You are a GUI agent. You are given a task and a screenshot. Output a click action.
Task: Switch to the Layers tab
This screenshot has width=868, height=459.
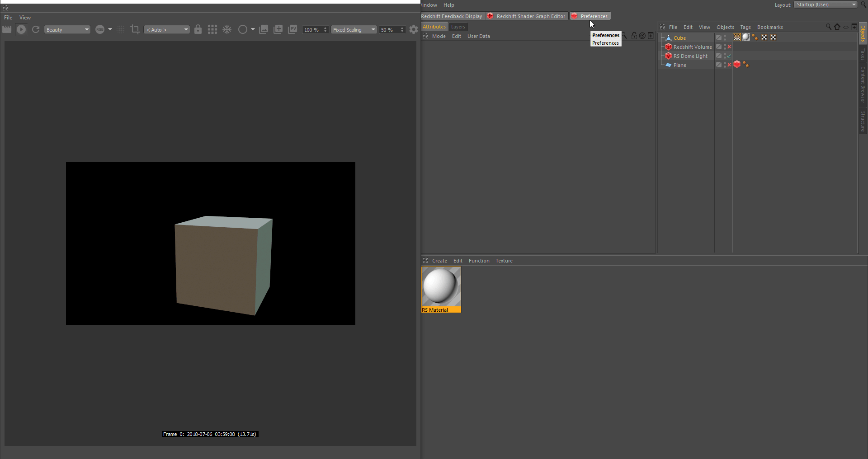point(458,27)
